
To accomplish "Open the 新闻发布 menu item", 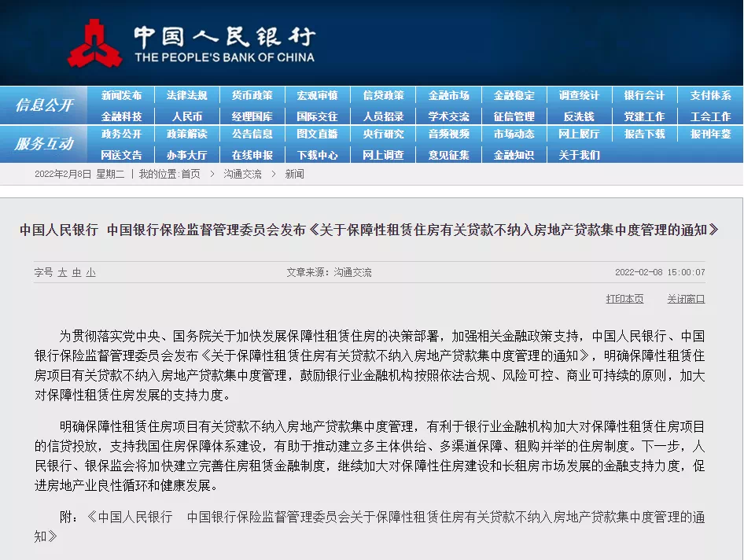I will click(121, 95).
